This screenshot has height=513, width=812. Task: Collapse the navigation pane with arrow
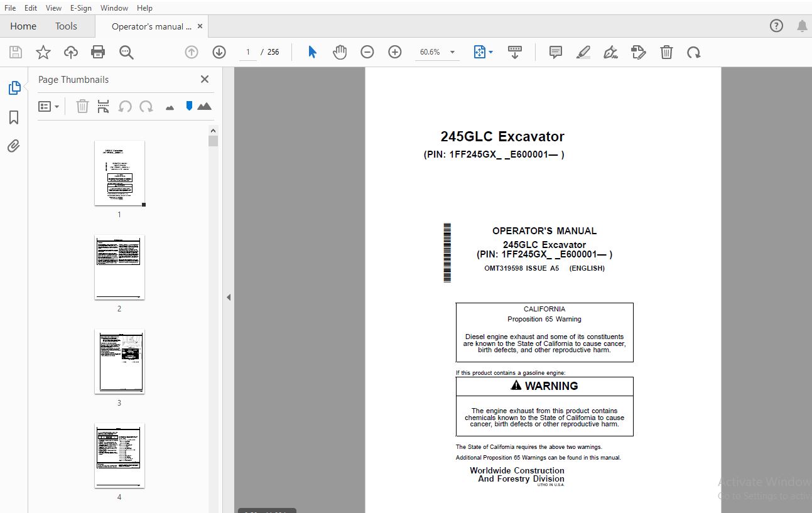229,297
